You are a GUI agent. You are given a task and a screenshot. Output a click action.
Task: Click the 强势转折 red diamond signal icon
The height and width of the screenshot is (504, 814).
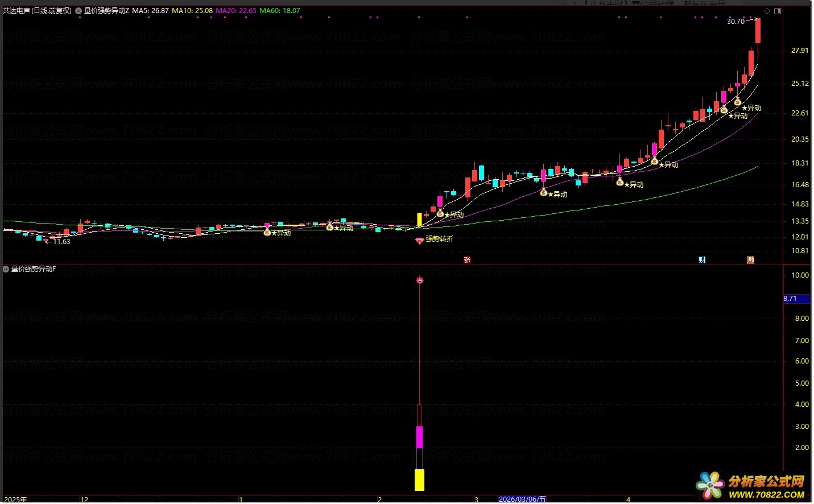(419, 241)
